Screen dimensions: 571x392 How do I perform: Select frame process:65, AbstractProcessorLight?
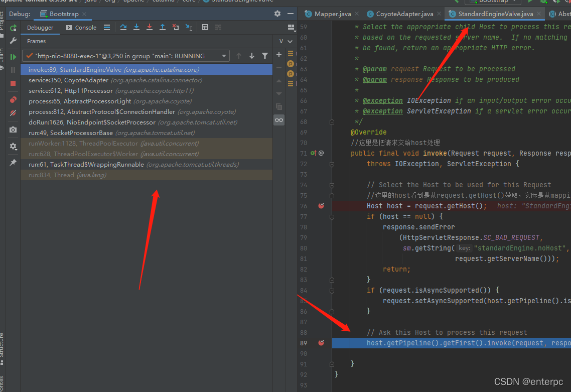tap(147, 101)
